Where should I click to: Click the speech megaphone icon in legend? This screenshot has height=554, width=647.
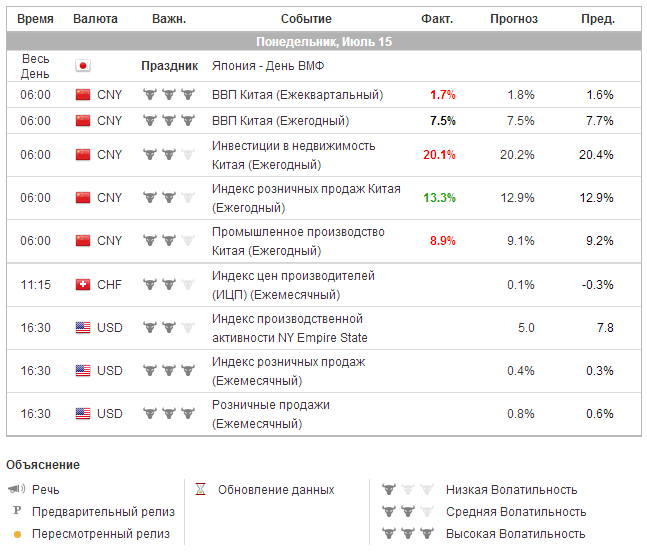tap(17, 490)
